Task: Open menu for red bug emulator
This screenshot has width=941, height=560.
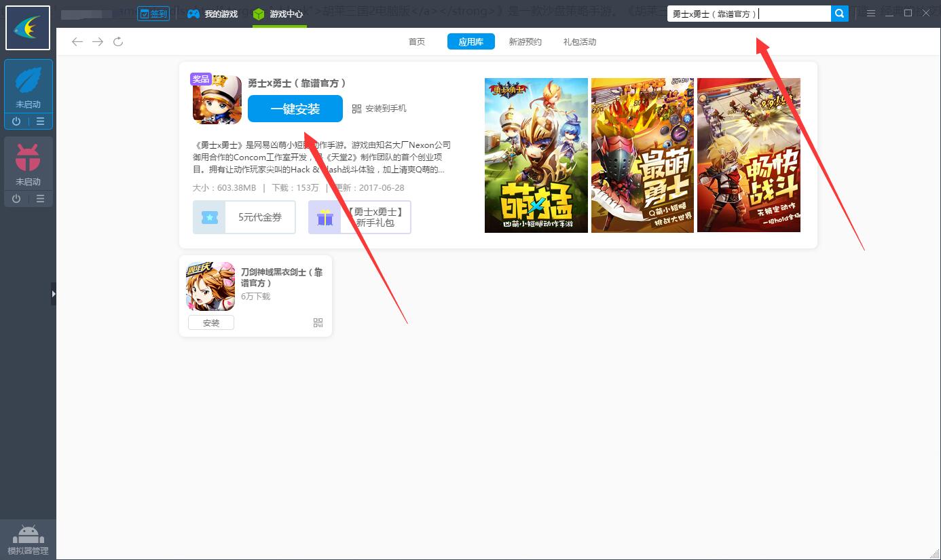Action: 40,199
